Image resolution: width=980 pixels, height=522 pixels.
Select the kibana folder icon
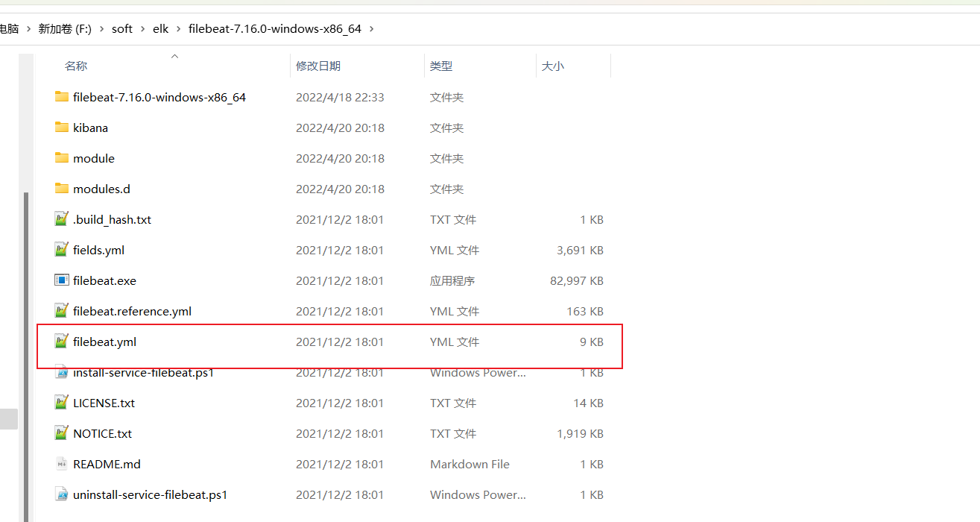coord(62,128)
